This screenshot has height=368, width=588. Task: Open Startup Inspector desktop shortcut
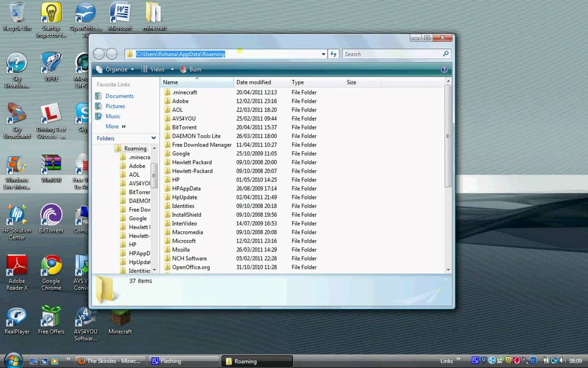click(x=51, y=19)
